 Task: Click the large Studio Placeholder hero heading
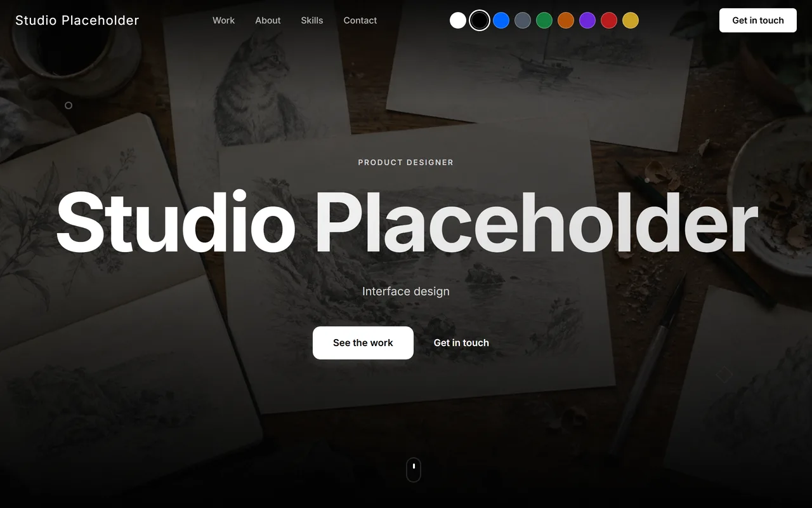406,222
